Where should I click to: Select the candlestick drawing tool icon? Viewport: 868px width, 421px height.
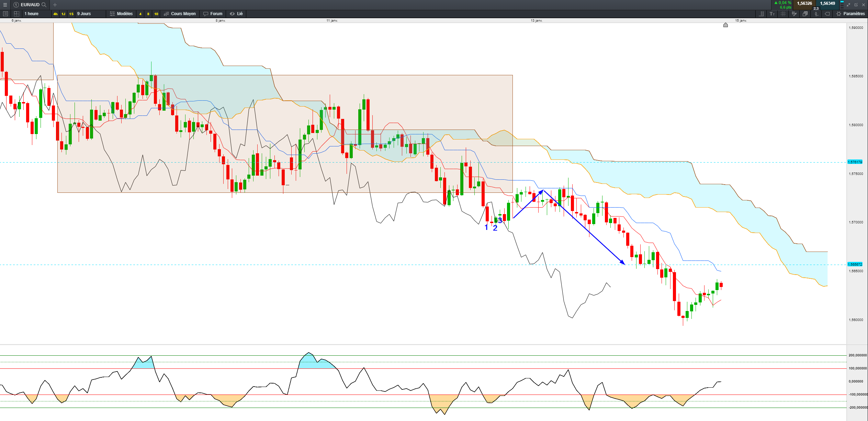pyautogui.click(x=816, y=14)
